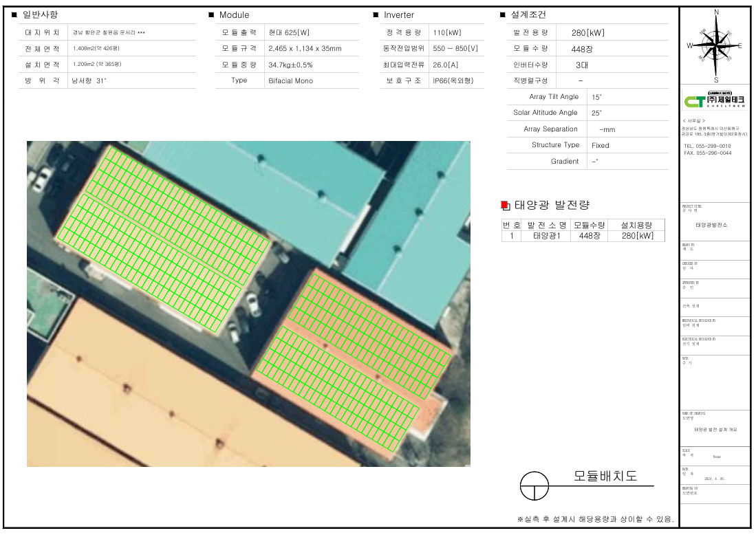Click the 모듈배치도 drawing title

pyautogui.click(x=605, y=476)
